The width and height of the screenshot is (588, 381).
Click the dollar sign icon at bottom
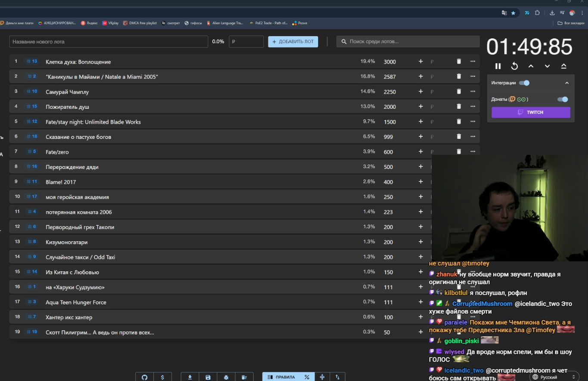click(x=162, y=377)
